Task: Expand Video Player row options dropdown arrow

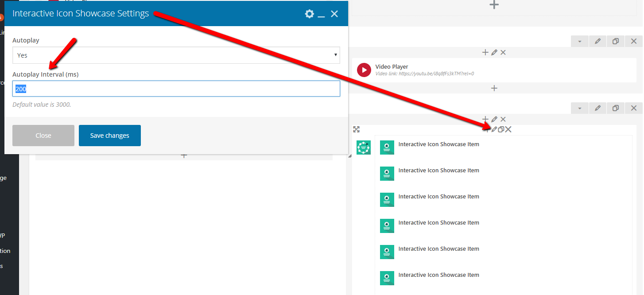Action: pos(579,41)
